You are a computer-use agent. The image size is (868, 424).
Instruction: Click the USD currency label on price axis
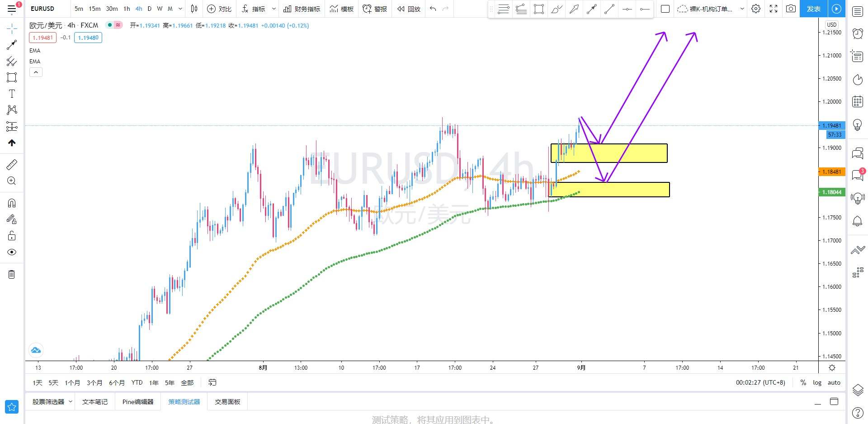832,24
